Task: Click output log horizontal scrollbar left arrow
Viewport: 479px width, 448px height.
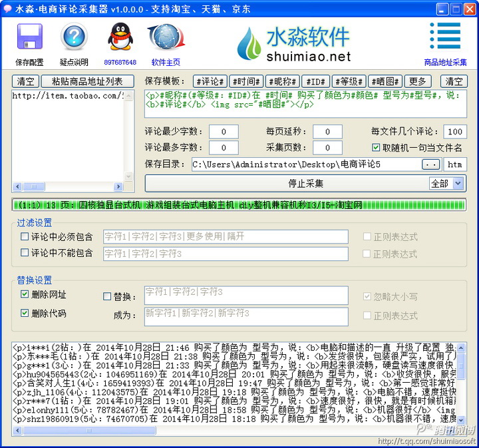Action: 17,431
